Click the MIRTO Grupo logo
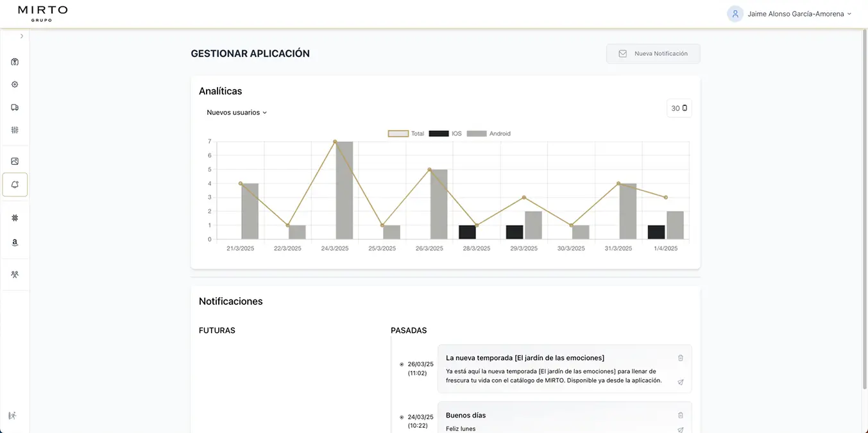The width and height of the screenshot is (868, 433). (x=42, y=13)
